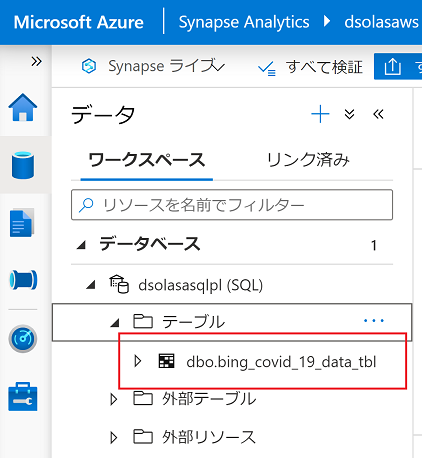This screenshot has width=422, height=458.
Task: Open the Integrate hub pipeline icon
Action: coord(23,280)
